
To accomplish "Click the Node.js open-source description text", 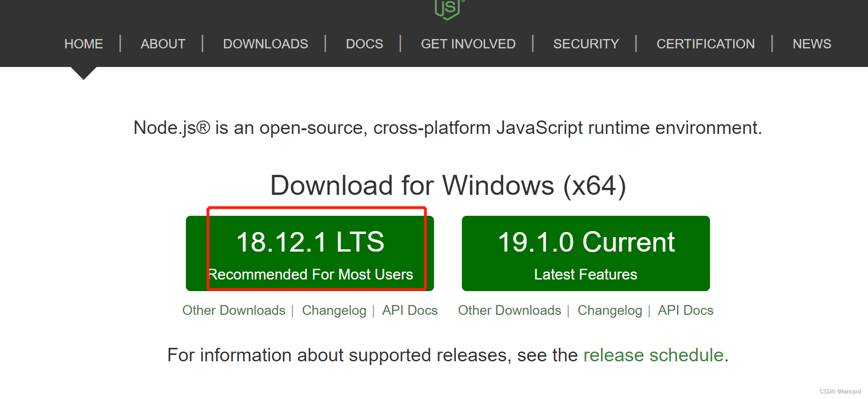I will coord(447,128).
